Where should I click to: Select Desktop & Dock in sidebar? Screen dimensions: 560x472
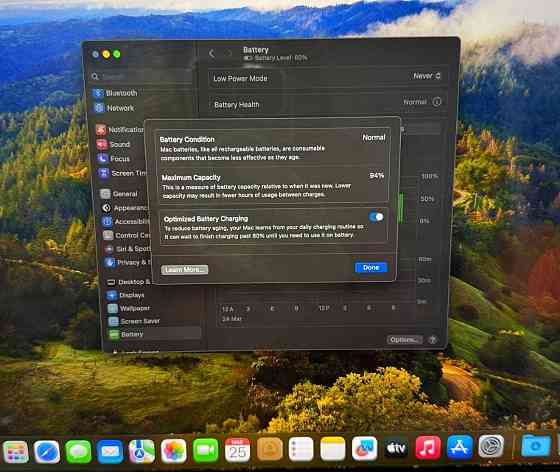tap(129, 282)
